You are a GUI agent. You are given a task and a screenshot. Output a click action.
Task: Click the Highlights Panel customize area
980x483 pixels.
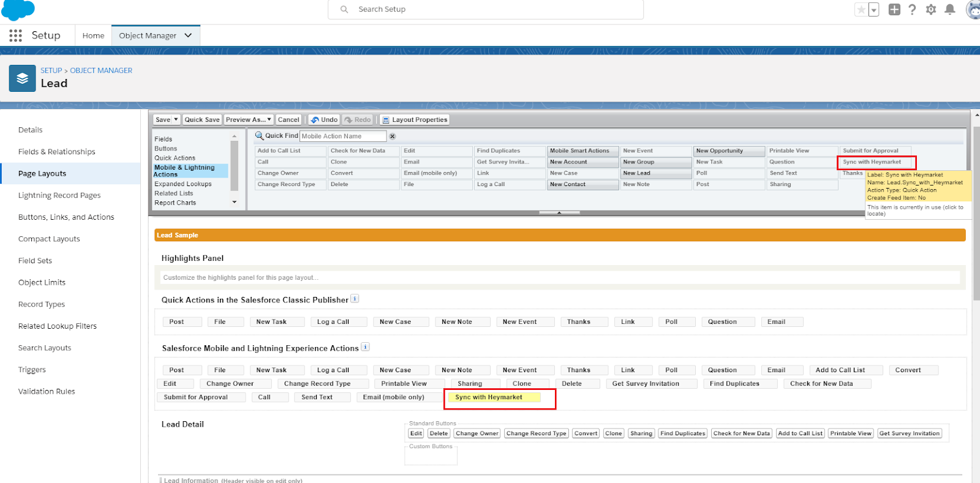point(560,277)
